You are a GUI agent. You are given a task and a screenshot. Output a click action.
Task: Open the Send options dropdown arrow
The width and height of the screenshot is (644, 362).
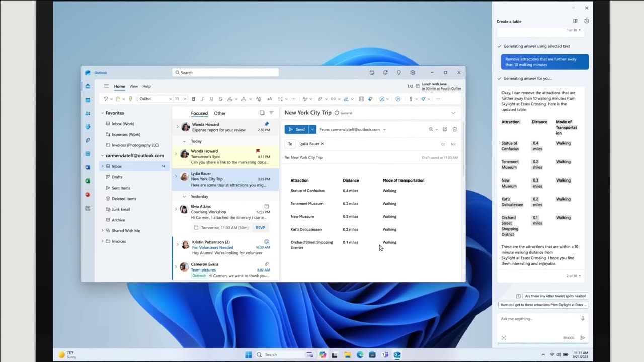point(312,129)
